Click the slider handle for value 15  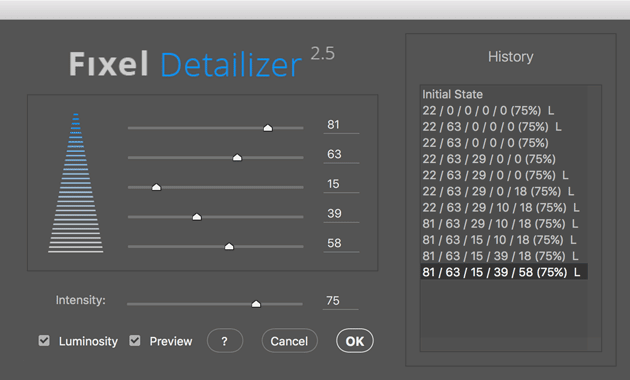click(156, 187)
